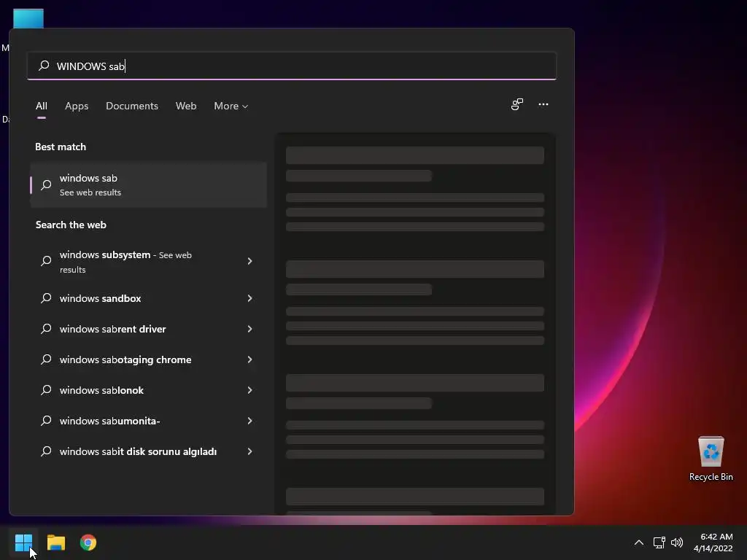Screen dimensions: 747x560
Task: Show hidden system tray icons
Action: pos(639,542)
